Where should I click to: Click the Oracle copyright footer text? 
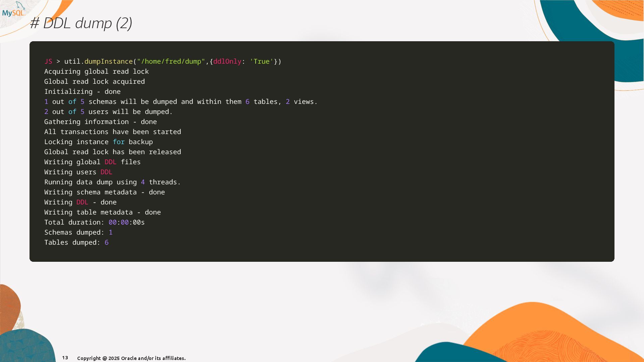pos(131,358)
